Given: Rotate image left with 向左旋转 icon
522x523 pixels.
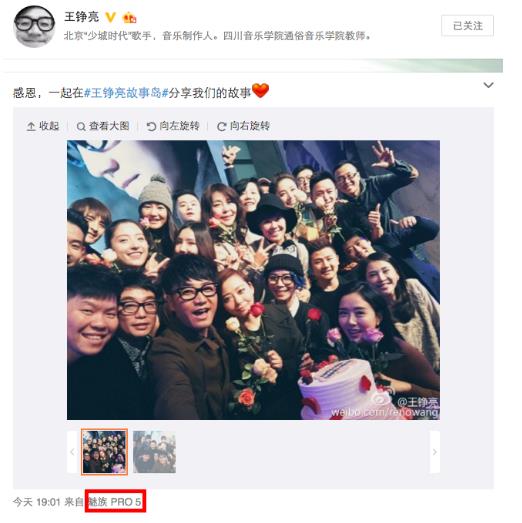Looking at the screenshot, I should (151, 126).
